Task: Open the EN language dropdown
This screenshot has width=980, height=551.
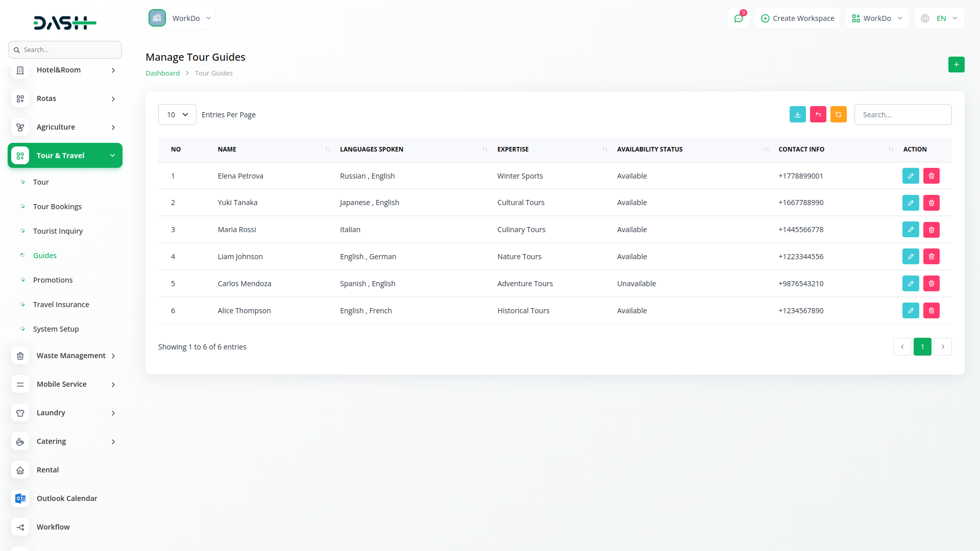Action: coord(939,18)
